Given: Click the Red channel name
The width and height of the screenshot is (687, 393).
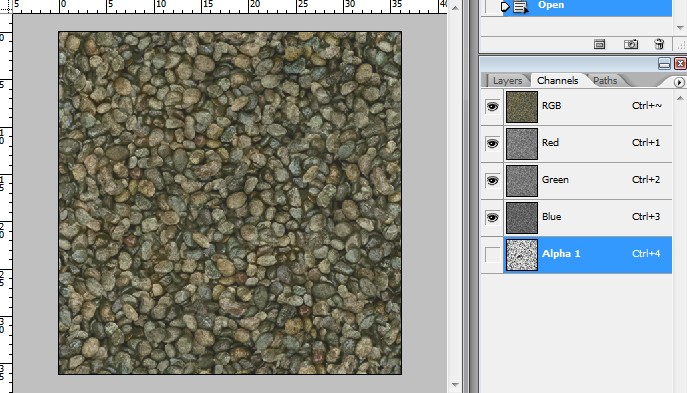Looking at the screenshot, I should click(x=550, y=142).
